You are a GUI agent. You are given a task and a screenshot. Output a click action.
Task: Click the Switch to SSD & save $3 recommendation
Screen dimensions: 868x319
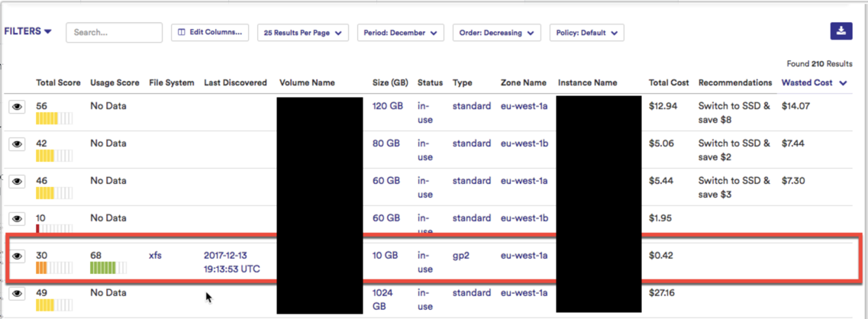[734, 187]
